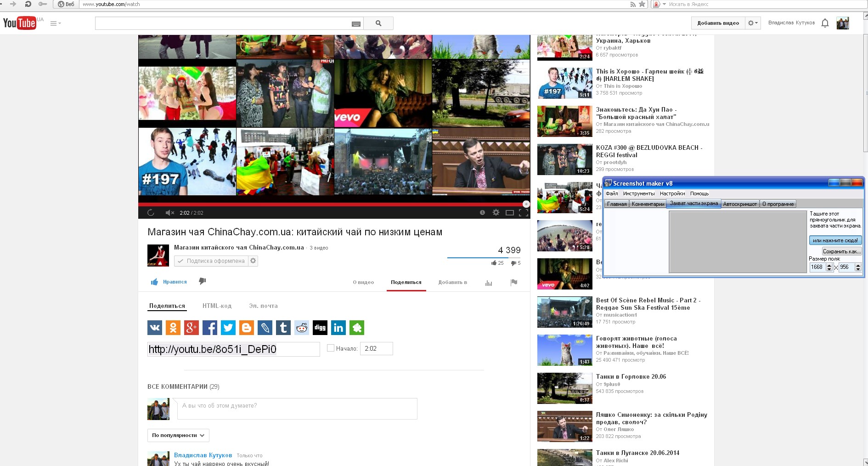
Task: Enable the 'Начало' start time checkbox
Action: [330, 348]
